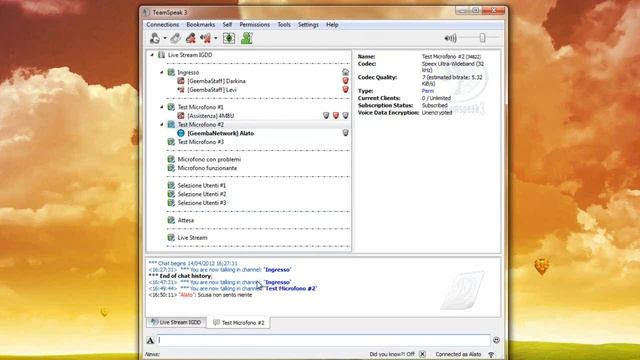Open the Settings menu
Screen dimensions: 640x360
click(x=308, y=24)
